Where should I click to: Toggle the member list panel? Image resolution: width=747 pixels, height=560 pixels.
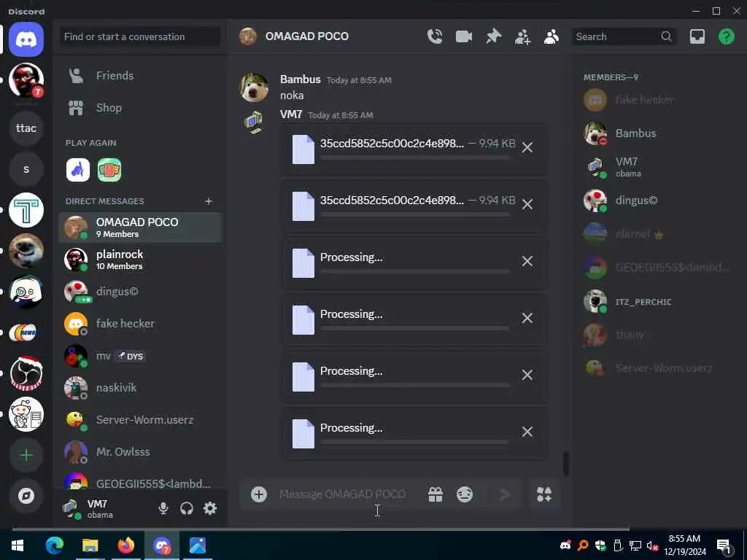coord(551,36)
